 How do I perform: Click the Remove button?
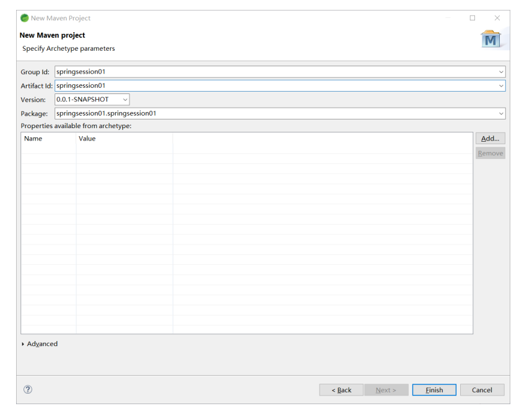pyautogui.click(x=491, y=153)
